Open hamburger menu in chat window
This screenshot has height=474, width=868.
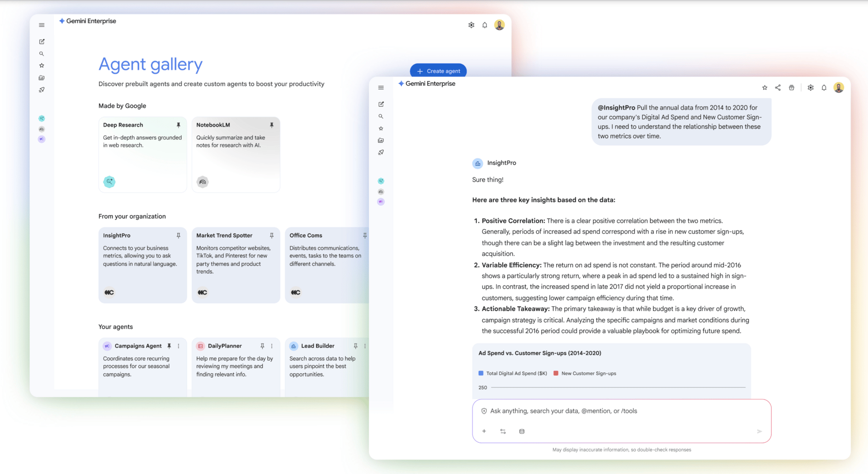point(381,88)
